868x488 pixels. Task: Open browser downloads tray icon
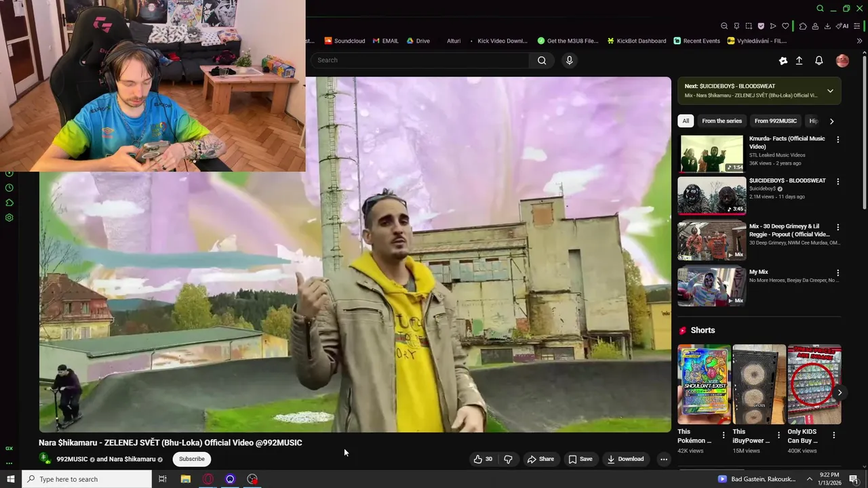[827, 26]
